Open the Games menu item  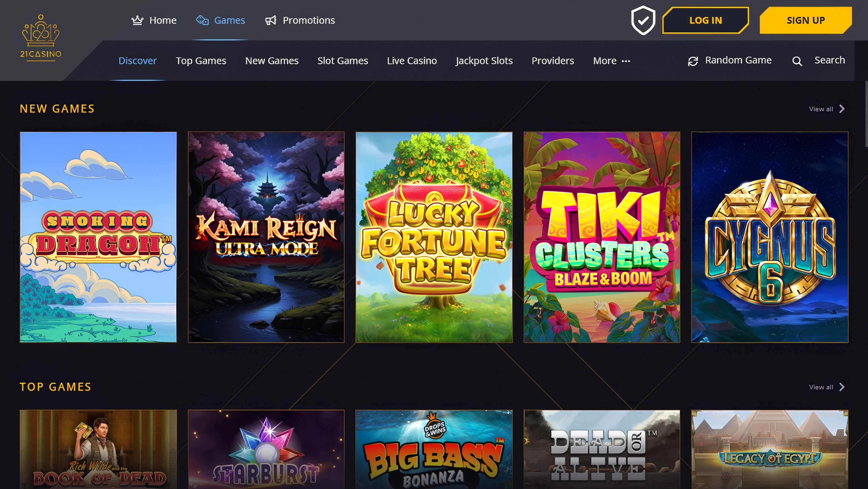coord(220,20)
